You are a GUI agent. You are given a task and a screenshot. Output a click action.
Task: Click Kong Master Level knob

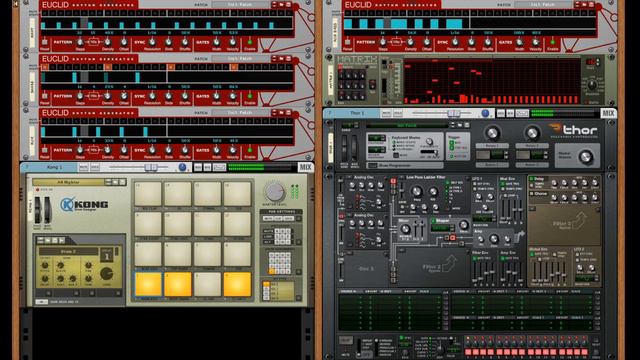(x=274, y=191)
